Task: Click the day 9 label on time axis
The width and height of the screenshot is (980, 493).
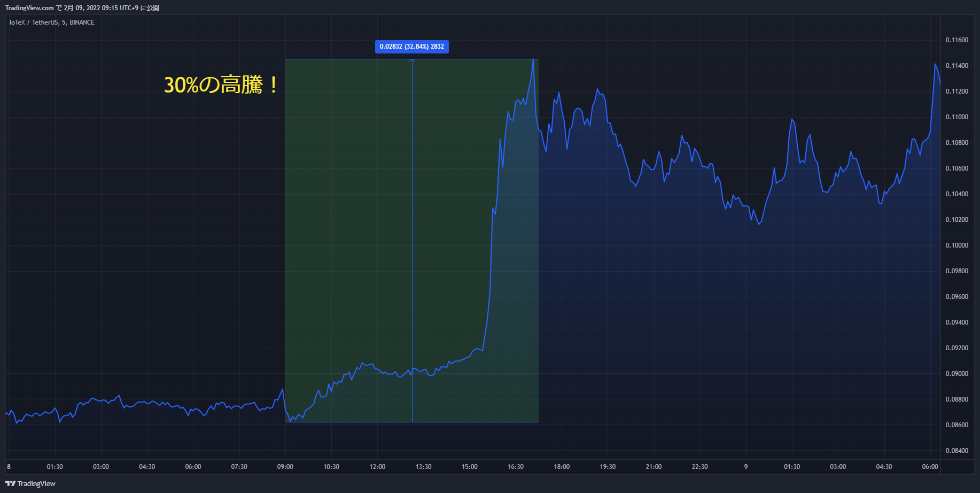Action: [746, 467]
